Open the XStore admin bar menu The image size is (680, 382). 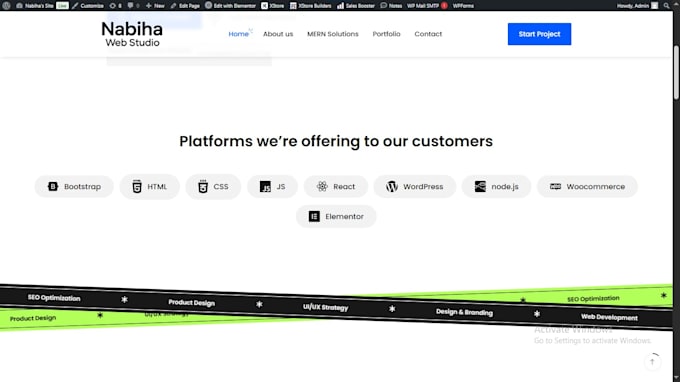pos(273,6)
